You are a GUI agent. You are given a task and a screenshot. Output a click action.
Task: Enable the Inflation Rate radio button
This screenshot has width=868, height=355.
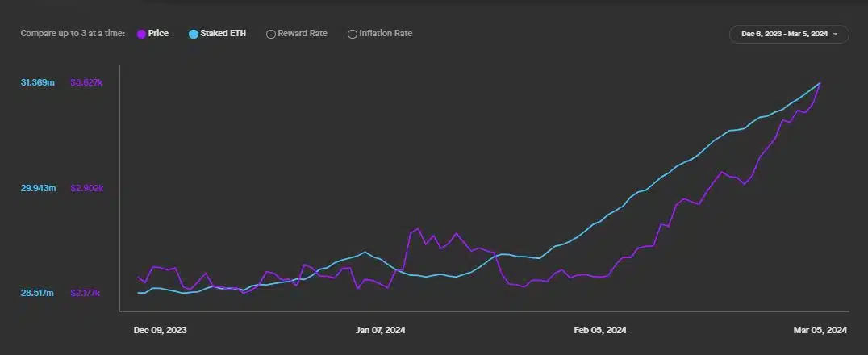tap(352, 34)
